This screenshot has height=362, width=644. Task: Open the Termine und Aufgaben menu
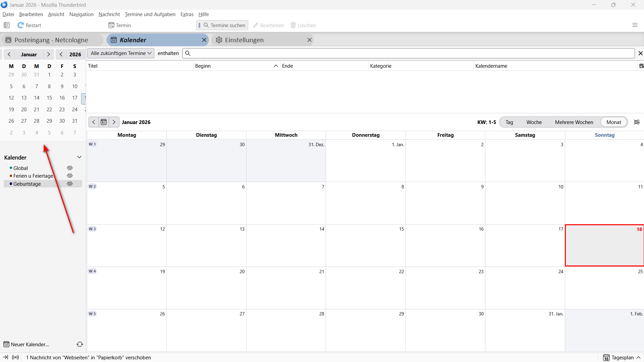(x=150, y=14)
